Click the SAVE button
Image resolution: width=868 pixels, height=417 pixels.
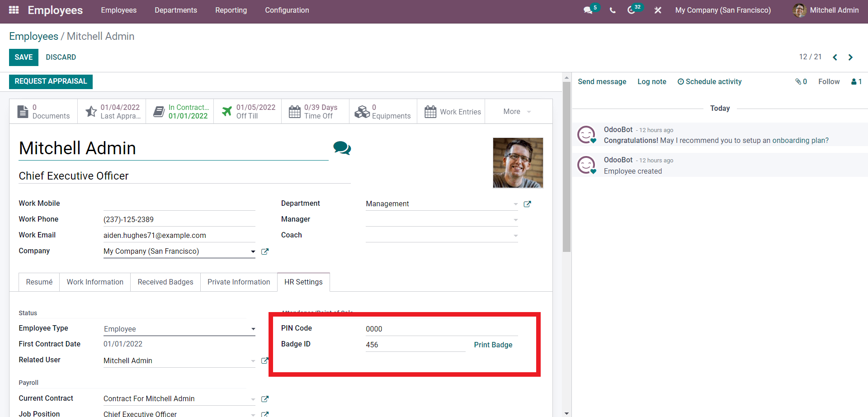pos(24,57)
